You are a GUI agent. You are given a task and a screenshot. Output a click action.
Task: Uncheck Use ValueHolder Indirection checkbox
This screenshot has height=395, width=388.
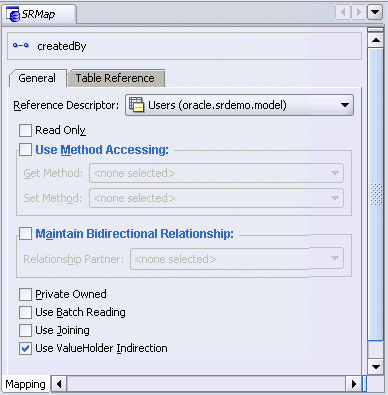click(x=25, y=349)
